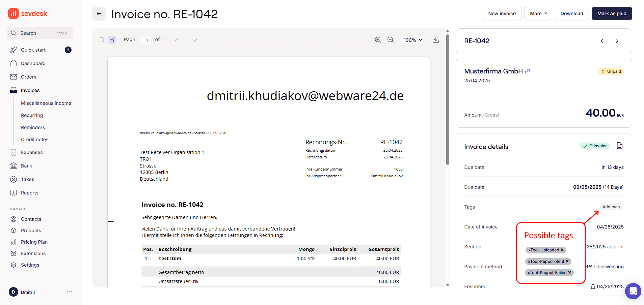
Task: Click the New invoice button
Action: tap(502, 13)
